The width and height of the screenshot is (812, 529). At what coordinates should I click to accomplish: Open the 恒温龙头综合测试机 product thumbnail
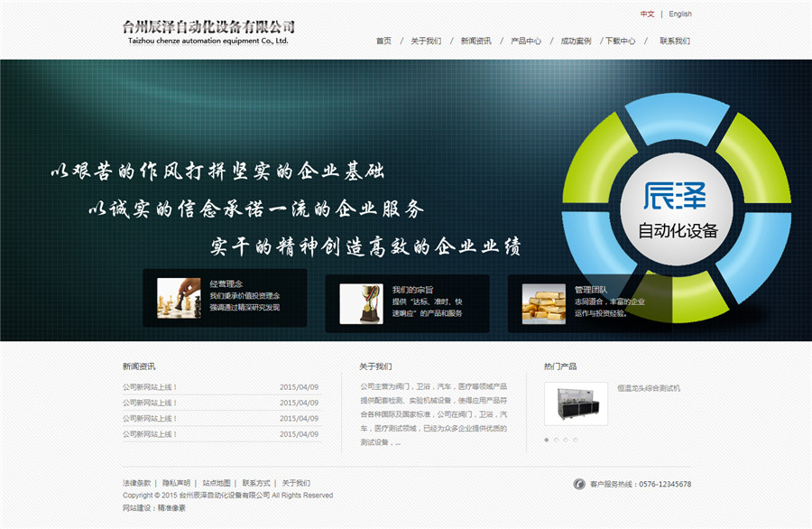coord(576,404)
